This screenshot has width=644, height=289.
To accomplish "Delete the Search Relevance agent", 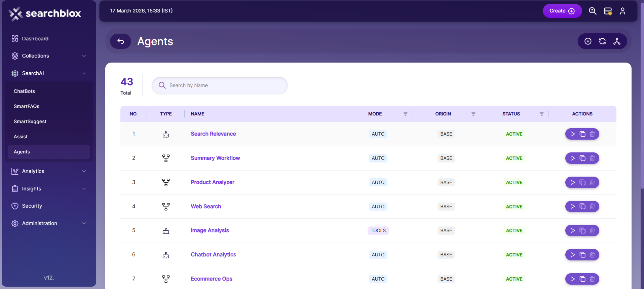I will tap(592, 134).
